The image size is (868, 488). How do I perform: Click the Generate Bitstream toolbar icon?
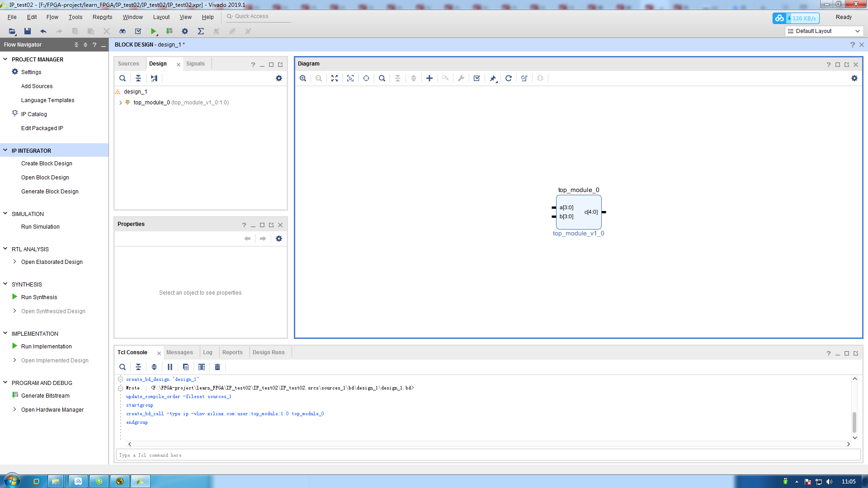pos(170,31)
